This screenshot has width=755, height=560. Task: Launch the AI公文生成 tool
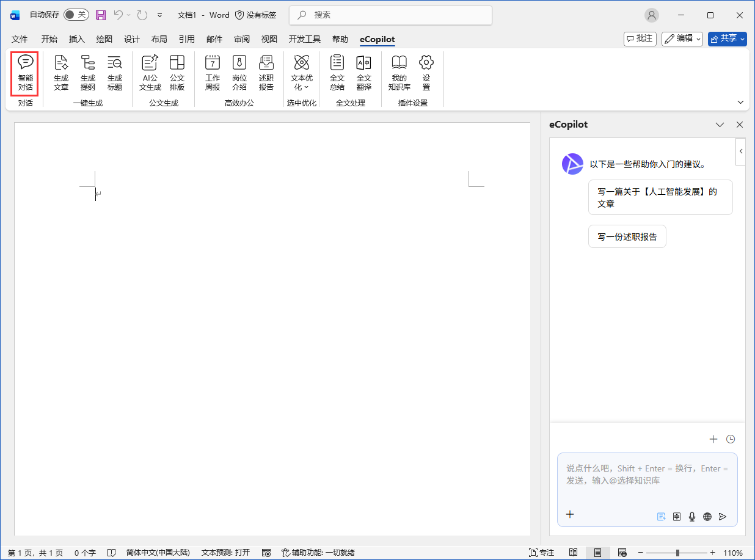pyautogui.click(x=150, y=73)
